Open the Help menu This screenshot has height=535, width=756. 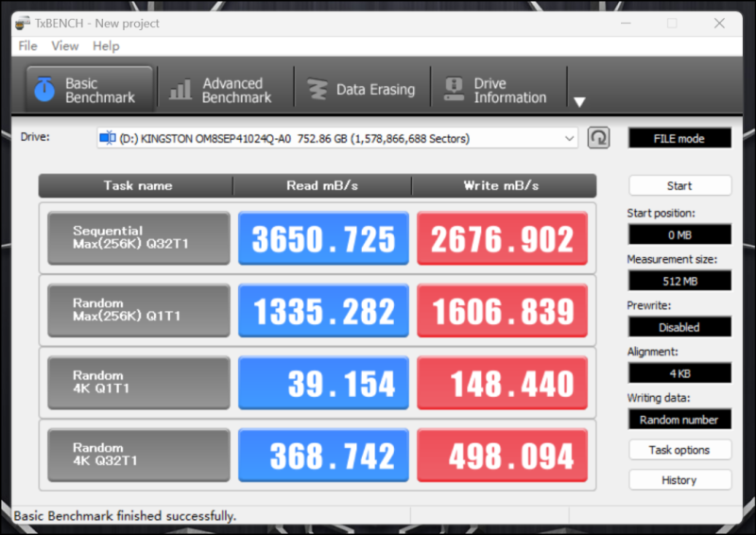(106, 45)
